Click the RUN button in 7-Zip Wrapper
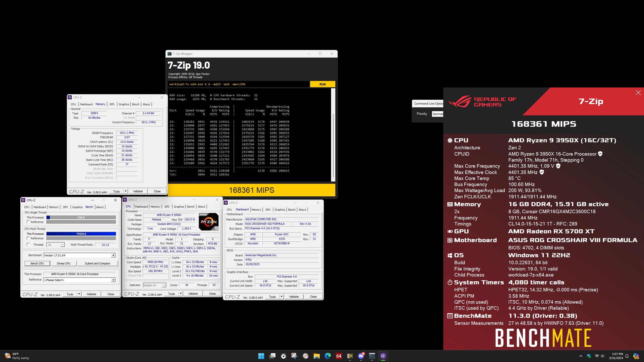 [323, 84]
